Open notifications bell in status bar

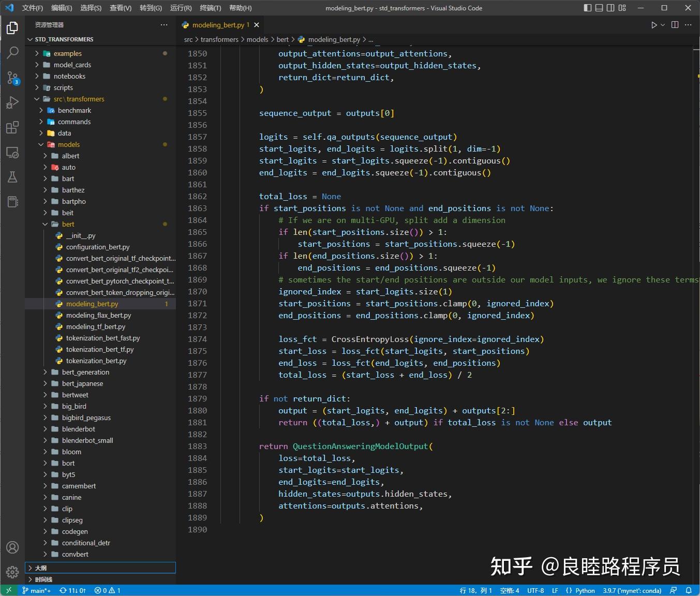689,590
